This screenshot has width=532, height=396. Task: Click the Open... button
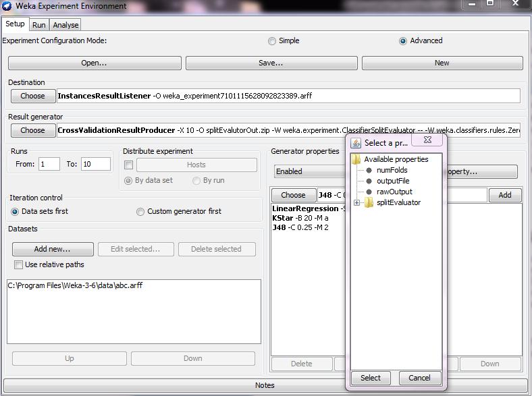(95, 63)
